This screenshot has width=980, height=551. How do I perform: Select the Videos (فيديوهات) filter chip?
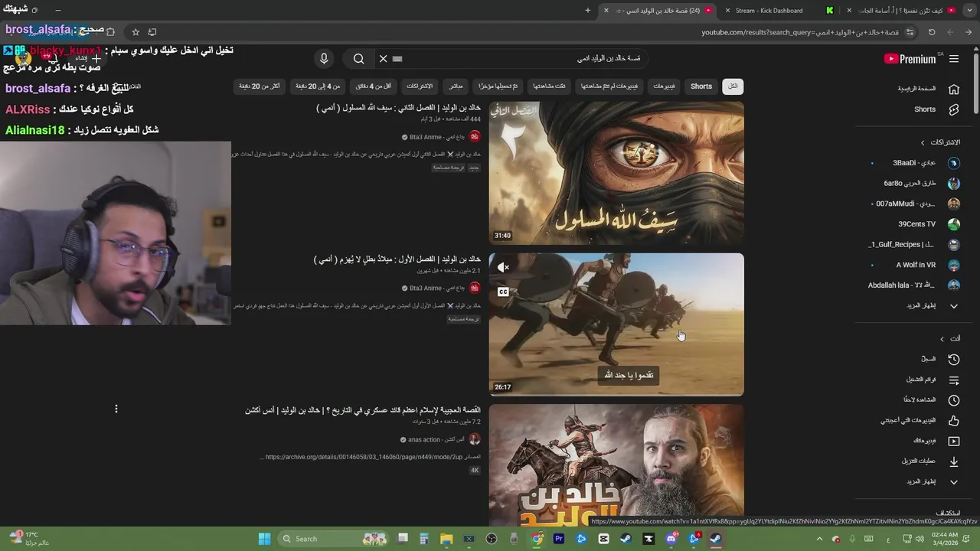(x=664, y=86)
